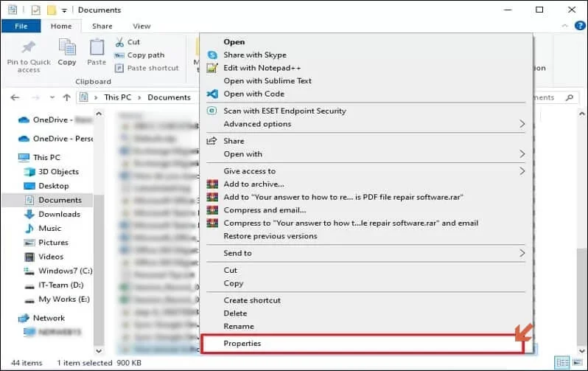This screenshot has width=588, height=371.
Task: Open recent locations dropdown arrow
Action: point(52,97)
